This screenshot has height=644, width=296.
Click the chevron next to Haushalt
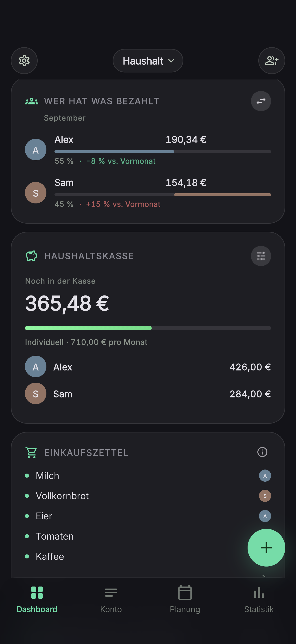tap(171, 61)
